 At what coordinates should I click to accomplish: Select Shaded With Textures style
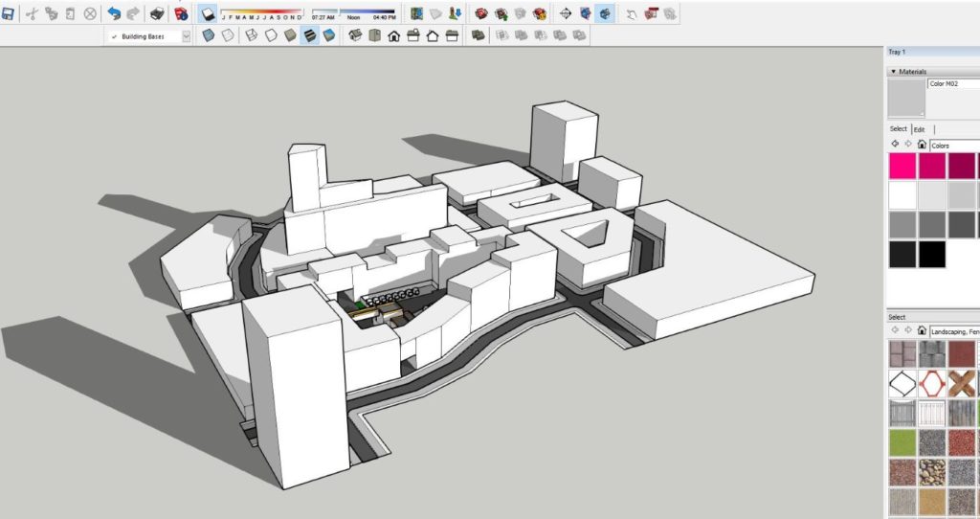(309, 35)
